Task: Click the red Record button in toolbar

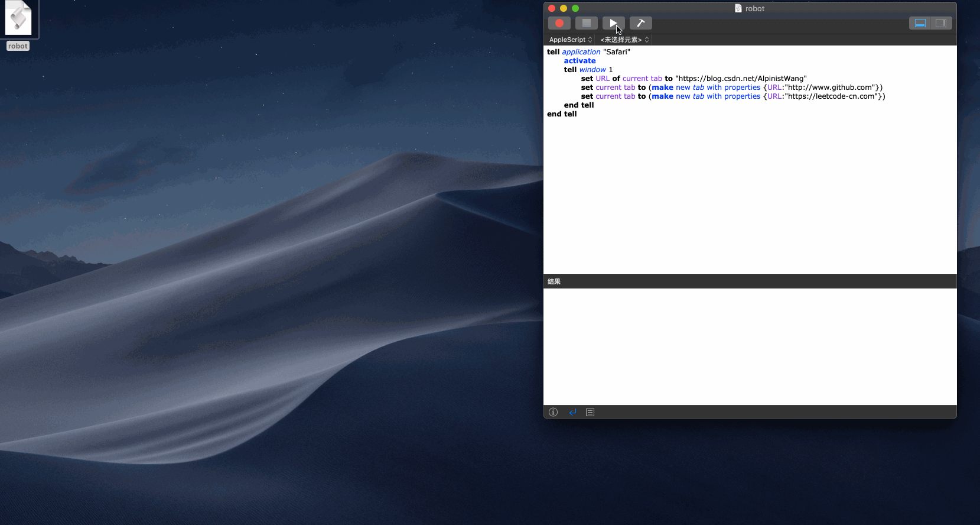Action: tap(559, 23)
